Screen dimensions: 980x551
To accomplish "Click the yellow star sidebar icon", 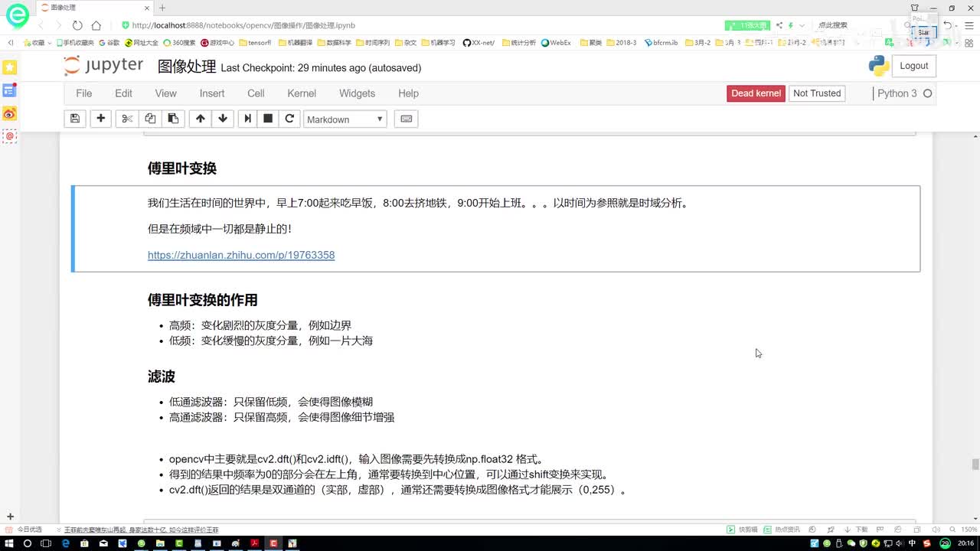I will tap(10, 67).
